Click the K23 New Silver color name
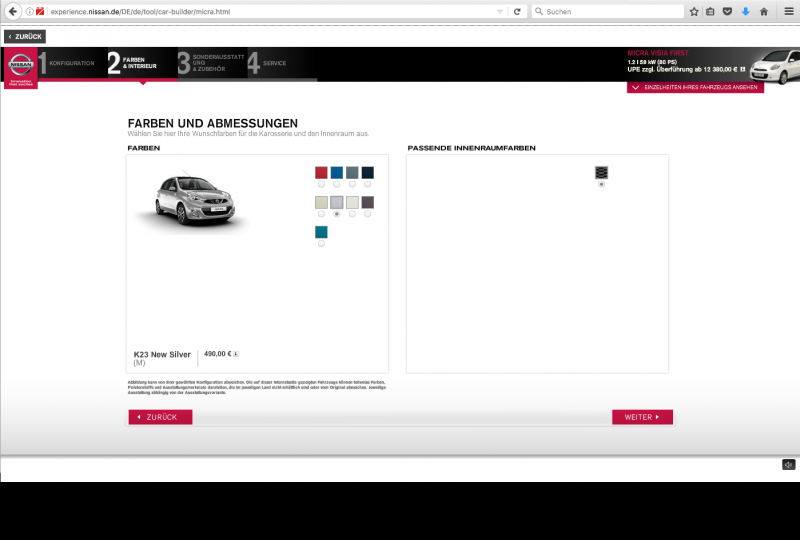The image size is (800, 540). click(x=162, y=354)
